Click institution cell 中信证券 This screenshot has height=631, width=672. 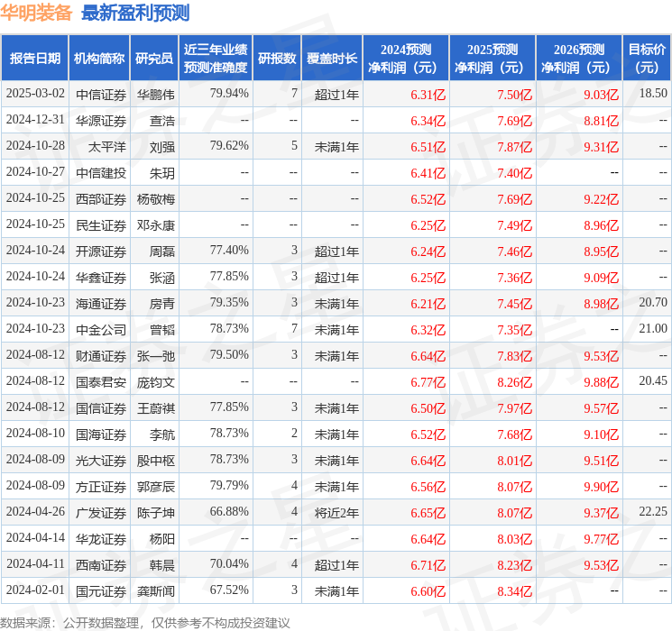coord(101,95)
